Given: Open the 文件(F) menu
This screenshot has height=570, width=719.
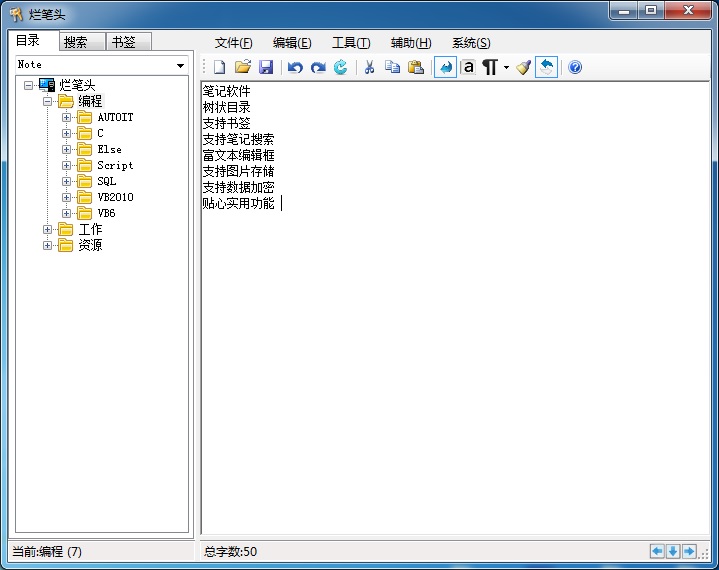Looking at the screenshot, I should tap(233, 43).
